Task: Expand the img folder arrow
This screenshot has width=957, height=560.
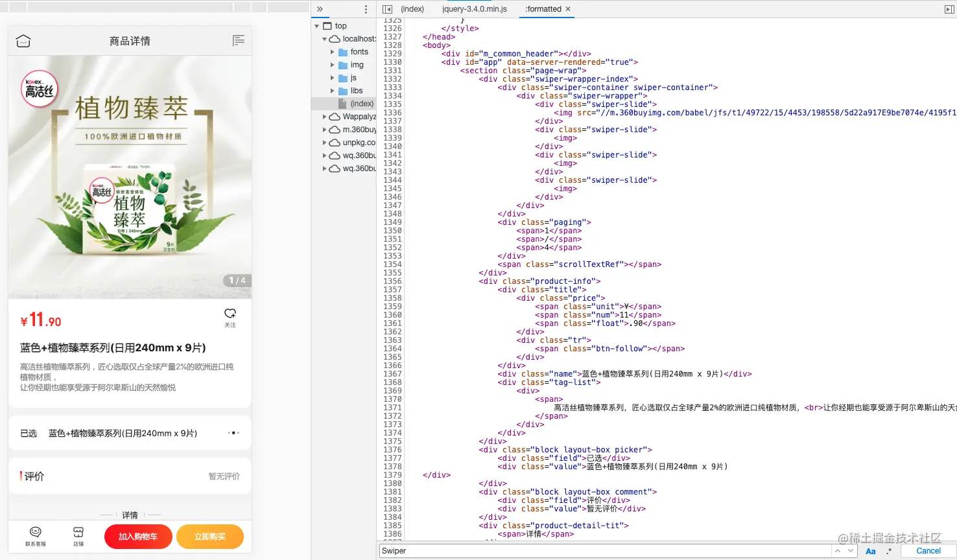Action: (x=333, y=65)
